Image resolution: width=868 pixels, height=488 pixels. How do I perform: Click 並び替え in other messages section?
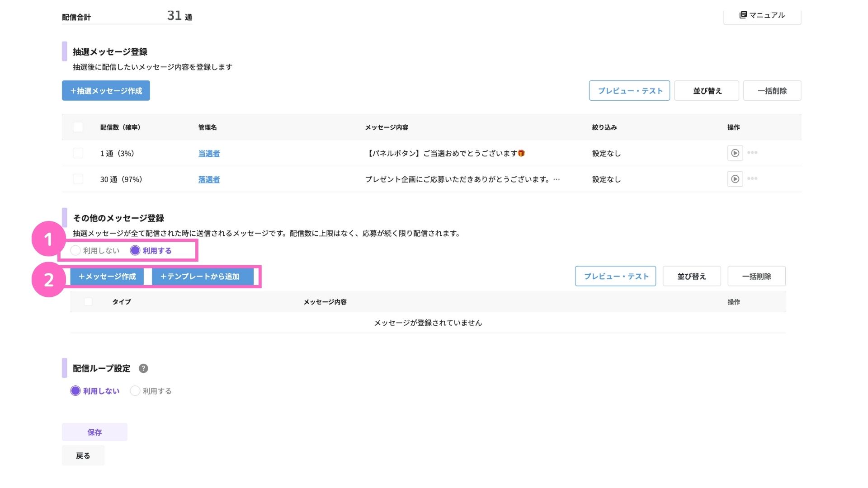coord(692,276)
